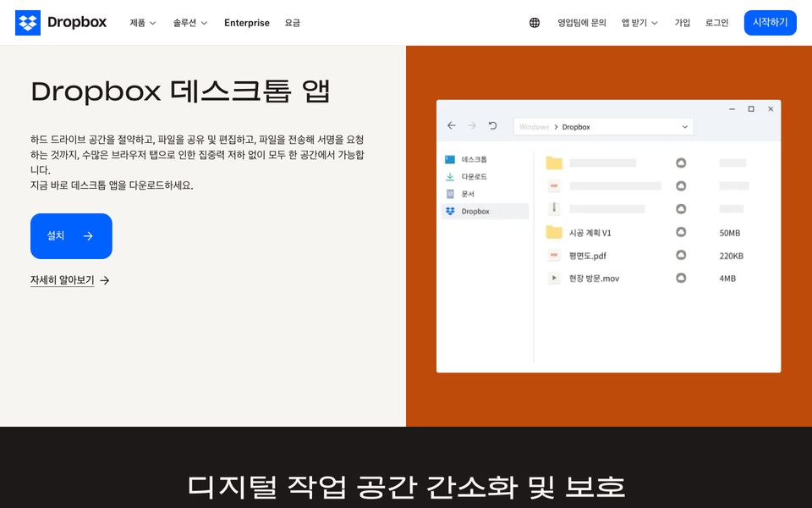Click cloud sync icon for 평면도.pdf
This screenshot has height=508, width=812.
click(x=681, y=255)
